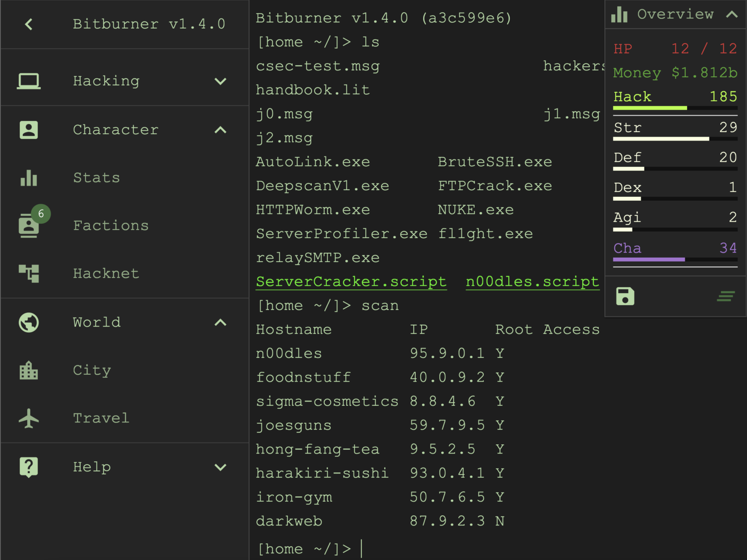The width and height of the screenshot is (747, 560).
Task: Open the World globe icon
Action: 29,322
